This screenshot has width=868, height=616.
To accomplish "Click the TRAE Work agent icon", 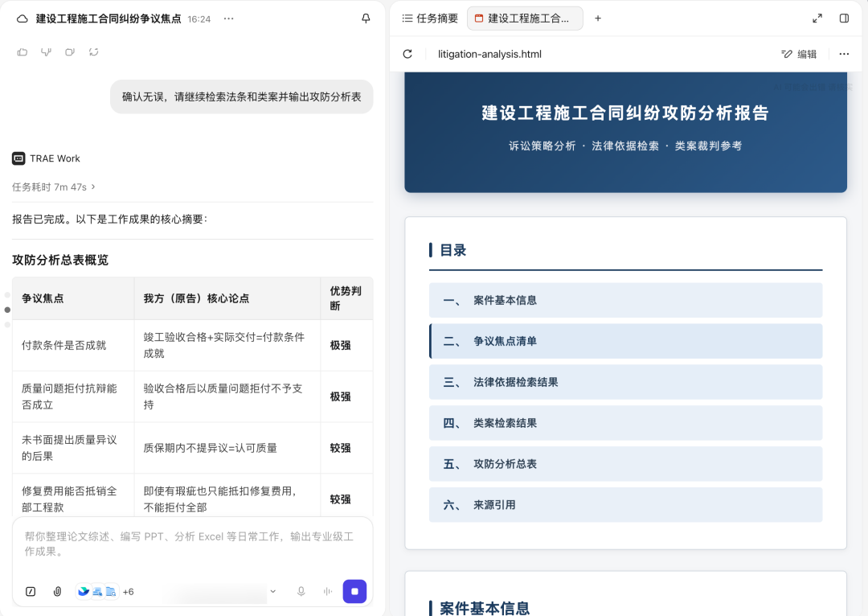I will tap(18, 158).
